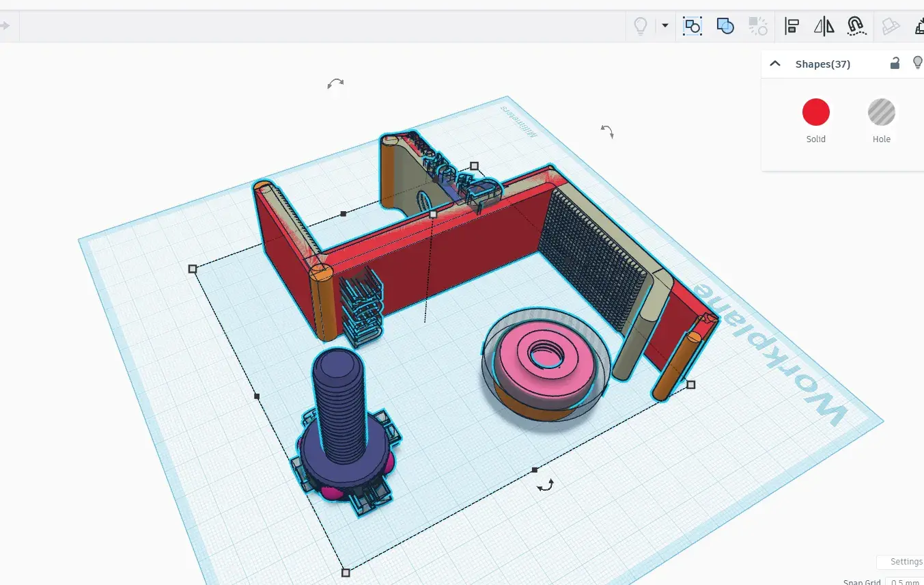Image resolution: width=924 pixels, height=585 pixels.
Task: Click the white corner handle left of red wall
Action: tap(193, 269)
